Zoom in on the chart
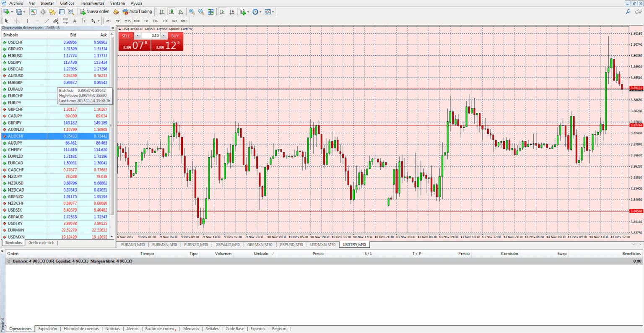The image size is (644, 333). point(191,11)
